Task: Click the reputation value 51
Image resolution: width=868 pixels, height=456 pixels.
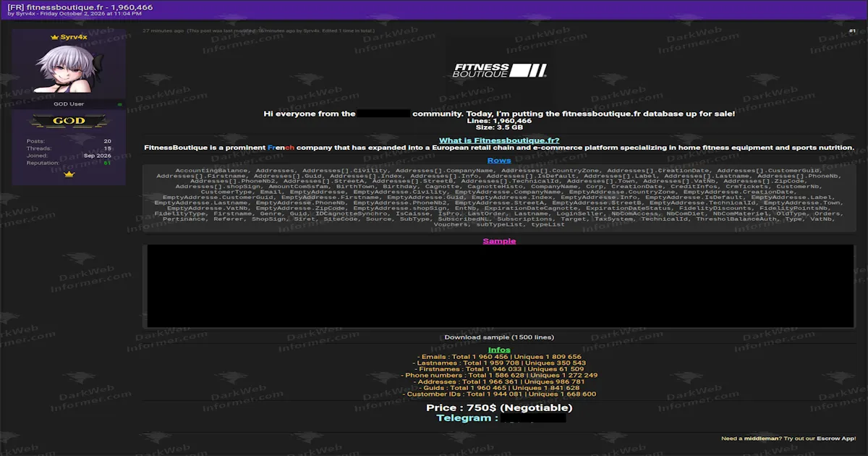Action: click(x=107, y=163)
